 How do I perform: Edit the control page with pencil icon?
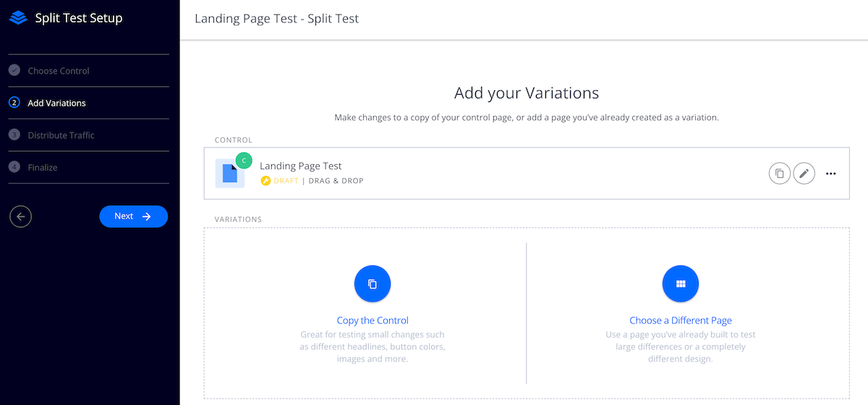click(x=804, y=174)
